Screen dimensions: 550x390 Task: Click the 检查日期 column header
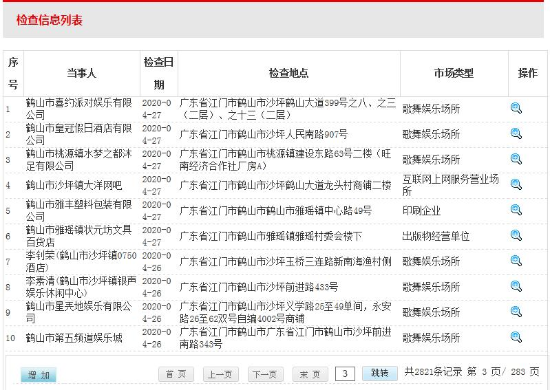coord(159,73)
